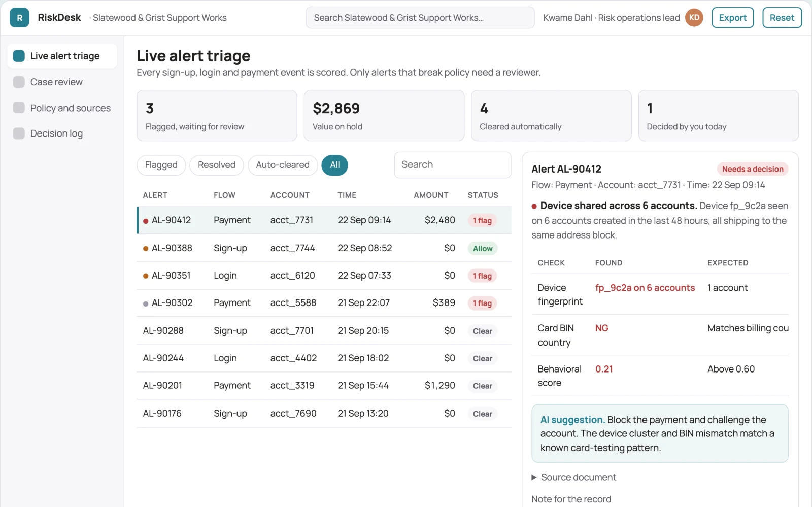
Task: Open alert AL-90201
Action: (324, 386)
